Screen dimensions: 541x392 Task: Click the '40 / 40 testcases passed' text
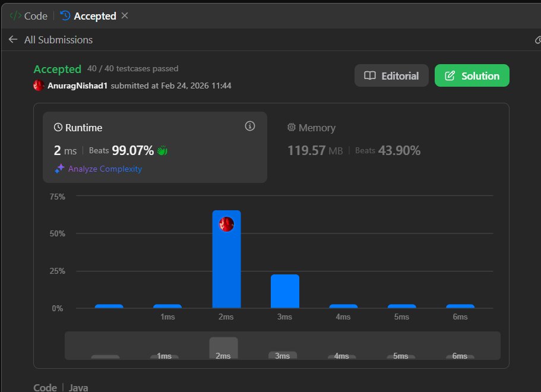(x=133, y=68)
